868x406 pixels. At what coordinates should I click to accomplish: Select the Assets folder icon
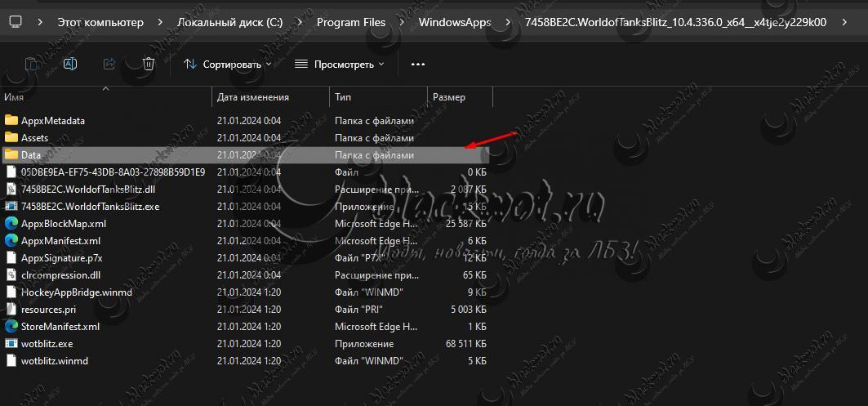click(x=11, y=137)
